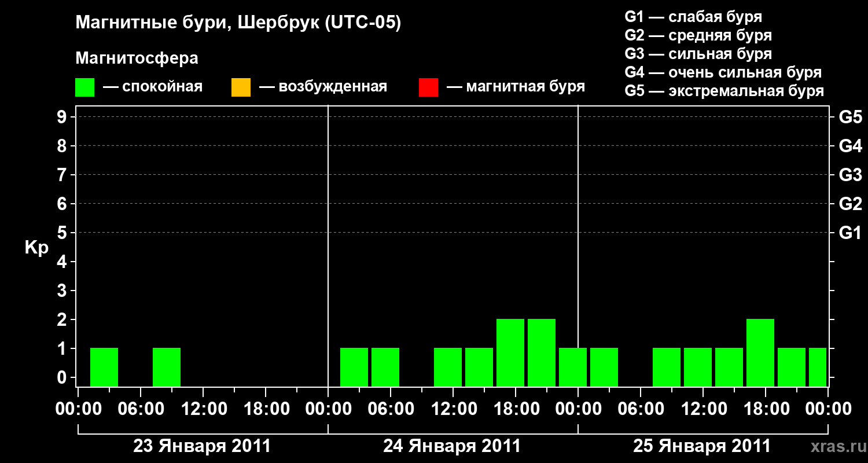Click the Kp 2 bar after 18:00 on 24 January
868x463 pixels.
tap(542, 352)
